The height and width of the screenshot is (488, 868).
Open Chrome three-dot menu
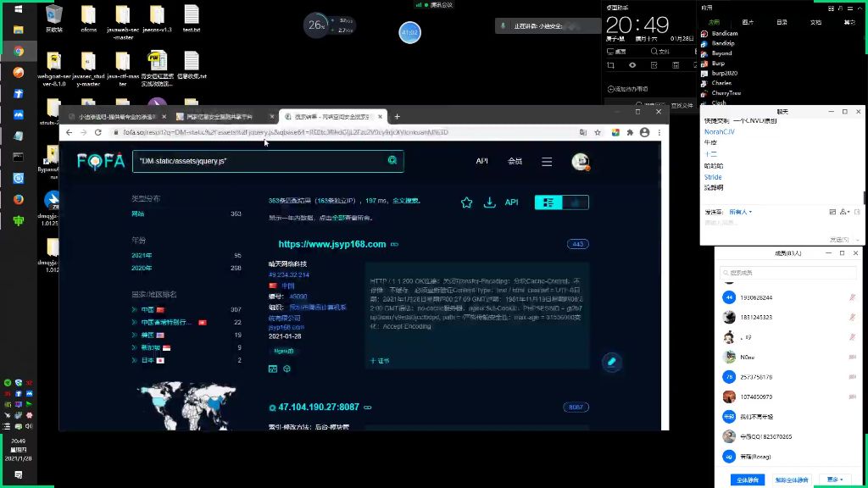click(x=659, y=132)
